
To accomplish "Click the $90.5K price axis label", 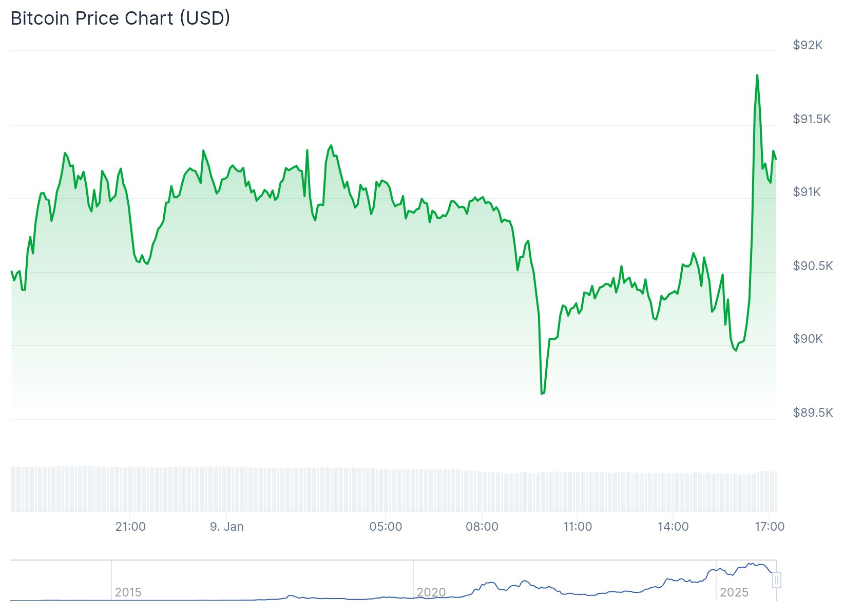I will [x=812, y=266].
